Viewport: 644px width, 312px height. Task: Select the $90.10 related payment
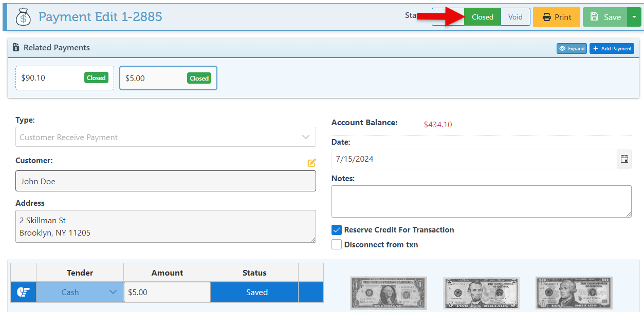pos(64,78)
